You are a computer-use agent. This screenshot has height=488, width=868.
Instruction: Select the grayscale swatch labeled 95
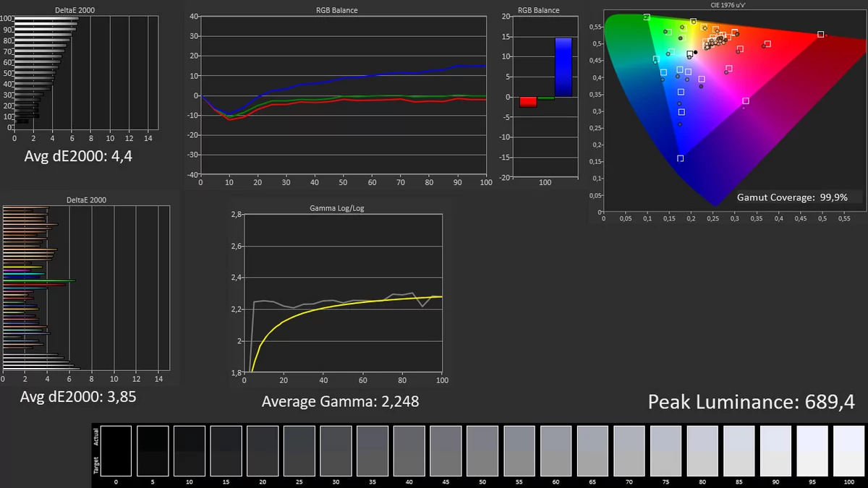pyautogui.click(x=812, y=450)
